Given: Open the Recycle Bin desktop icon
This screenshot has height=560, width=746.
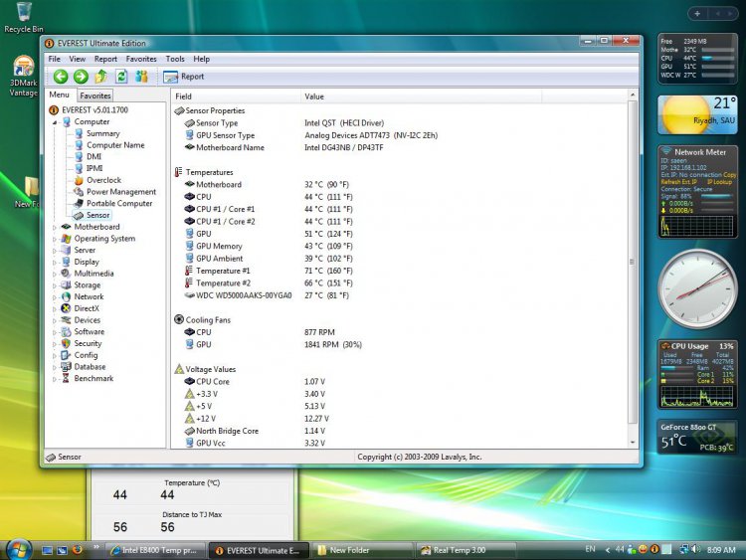Looking at the screenshot, I should 23,18.
